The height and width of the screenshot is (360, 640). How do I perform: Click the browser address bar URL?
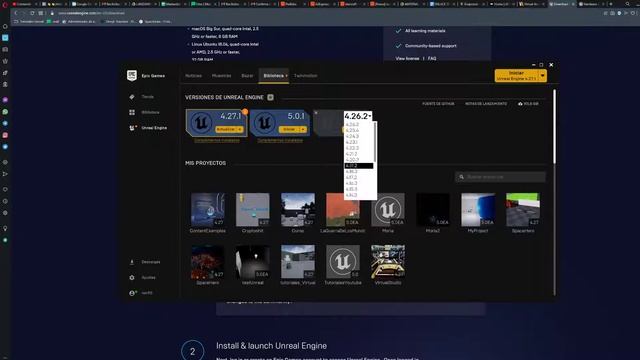[91, 13]
